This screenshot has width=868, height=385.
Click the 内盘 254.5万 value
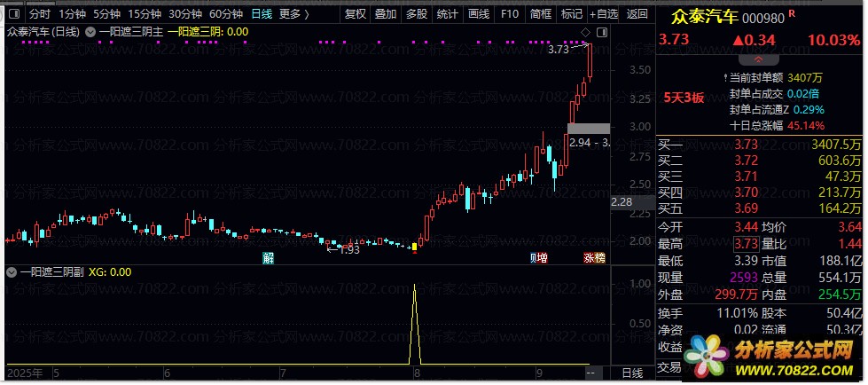point(840,295)
